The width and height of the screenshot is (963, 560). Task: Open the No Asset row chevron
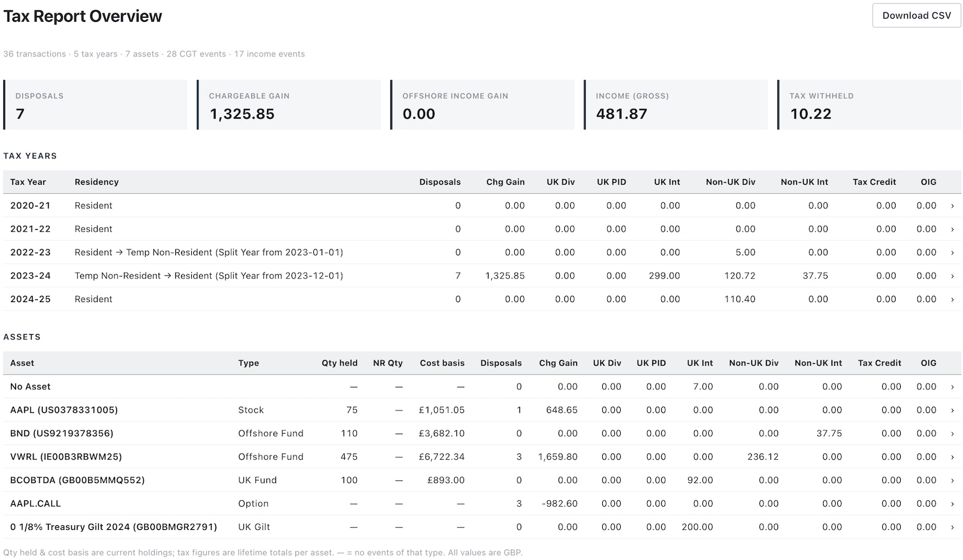[x=952, y=387]
